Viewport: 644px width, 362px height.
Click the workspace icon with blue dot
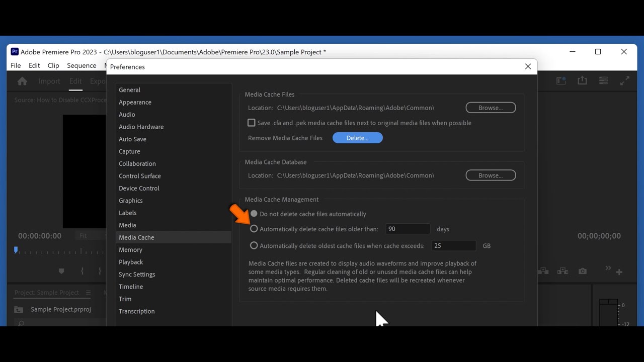pyautogui.click(x=561, y=80)
